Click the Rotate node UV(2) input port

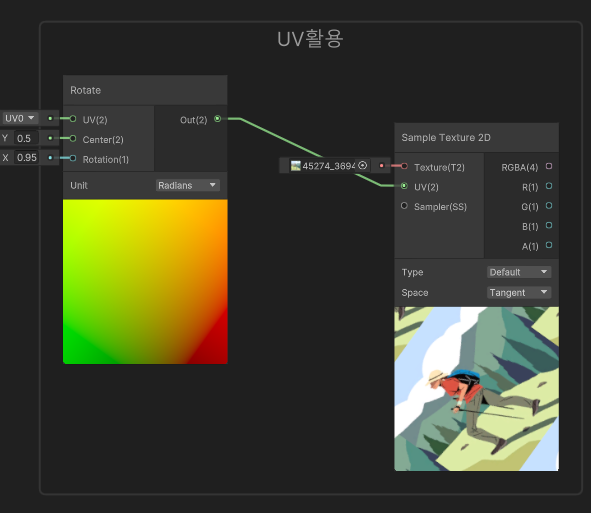[73, 119]
